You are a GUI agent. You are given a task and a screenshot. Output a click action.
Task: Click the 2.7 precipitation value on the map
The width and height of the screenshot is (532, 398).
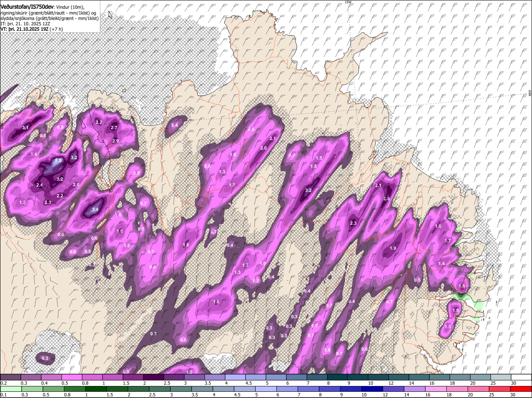tap(114, 128)
